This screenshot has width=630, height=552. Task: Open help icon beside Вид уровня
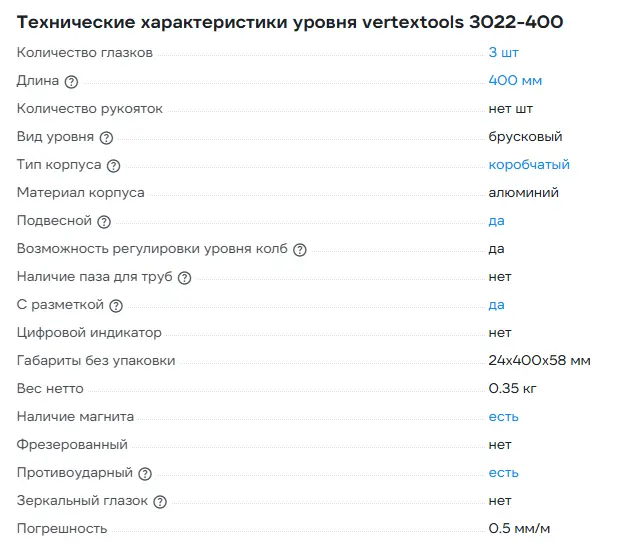(x=107, y=137)
